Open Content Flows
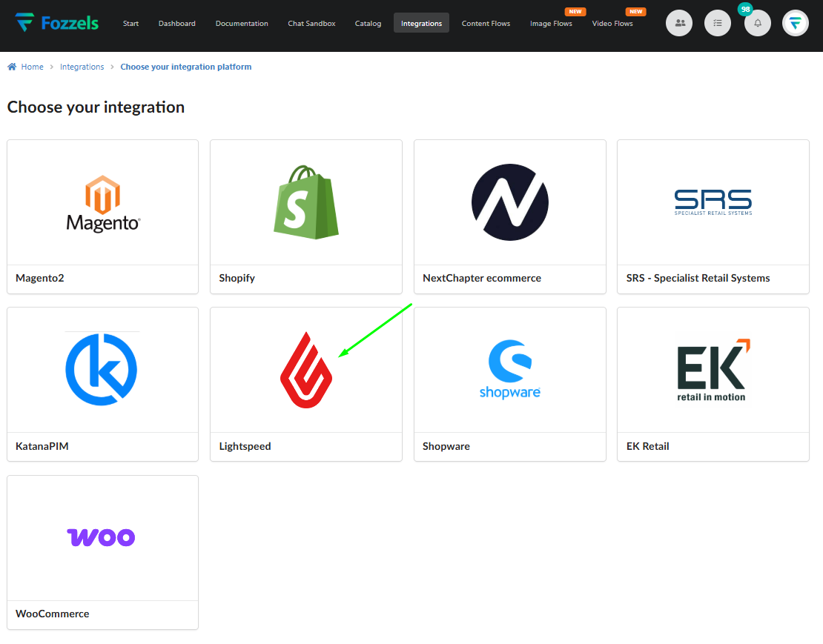This screenshot has width=823, height=644. click(486, 23)
